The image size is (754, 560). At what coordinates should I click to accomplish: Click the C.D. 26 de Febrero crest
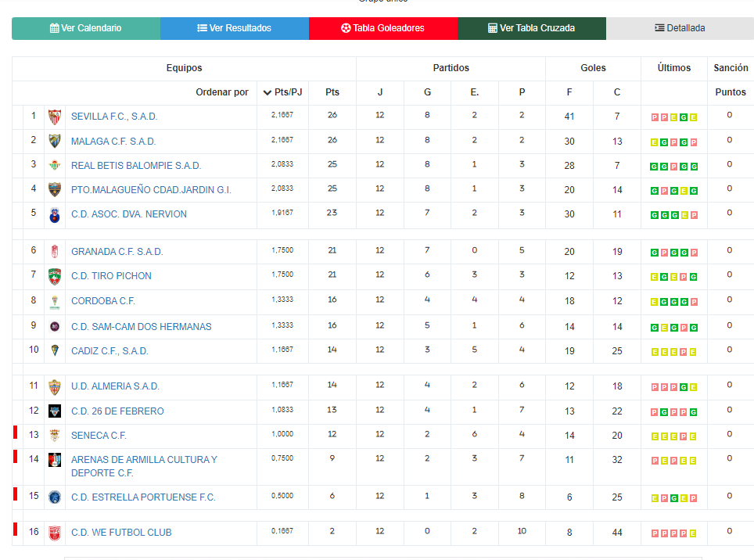click(55, 411)
